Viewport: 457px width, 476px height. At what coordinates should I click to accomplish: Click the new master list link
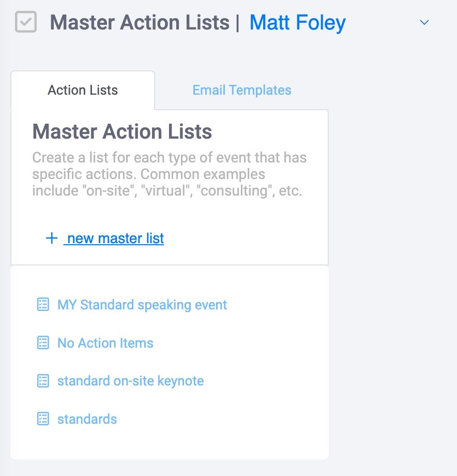(114, 239)
